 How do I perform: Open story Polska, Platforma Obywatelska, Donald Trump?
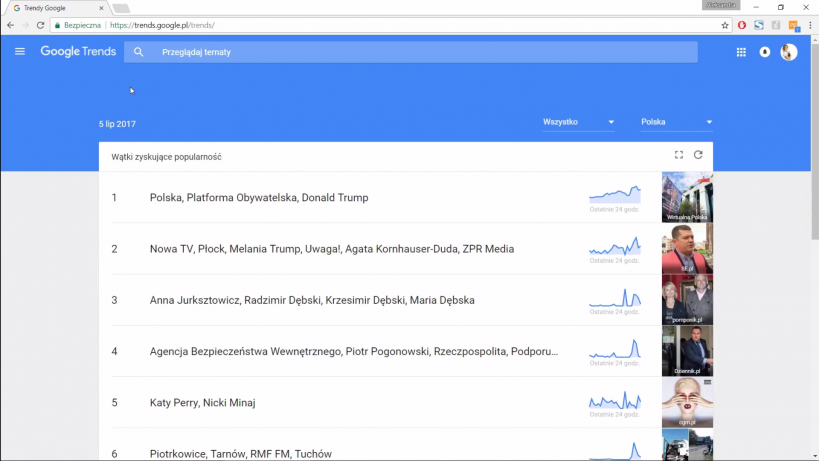tap(259, 198)
